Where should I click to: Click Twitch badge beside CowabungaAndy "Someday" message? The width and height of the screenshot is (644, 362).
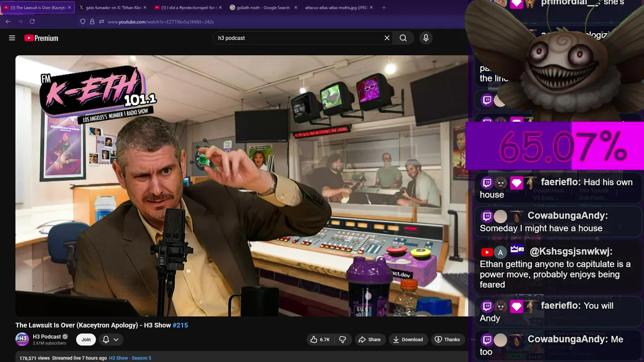487,217
